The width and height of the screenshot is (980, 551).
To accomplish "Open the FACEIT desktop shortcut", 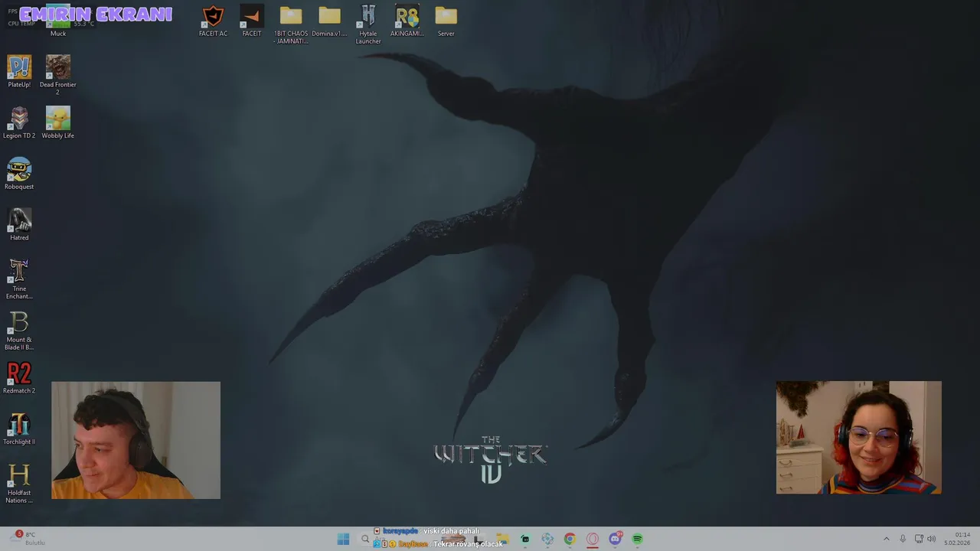I will (252, 21).
